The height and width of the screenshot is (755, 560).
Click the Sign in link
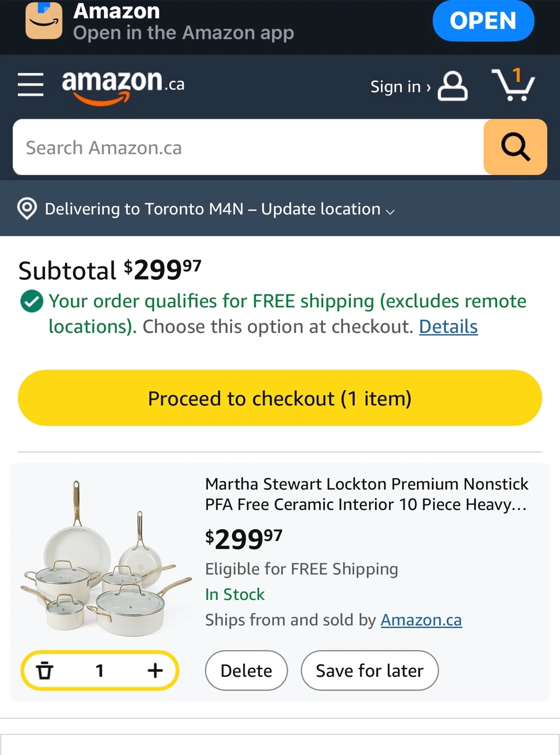click(x=400, y=87)
